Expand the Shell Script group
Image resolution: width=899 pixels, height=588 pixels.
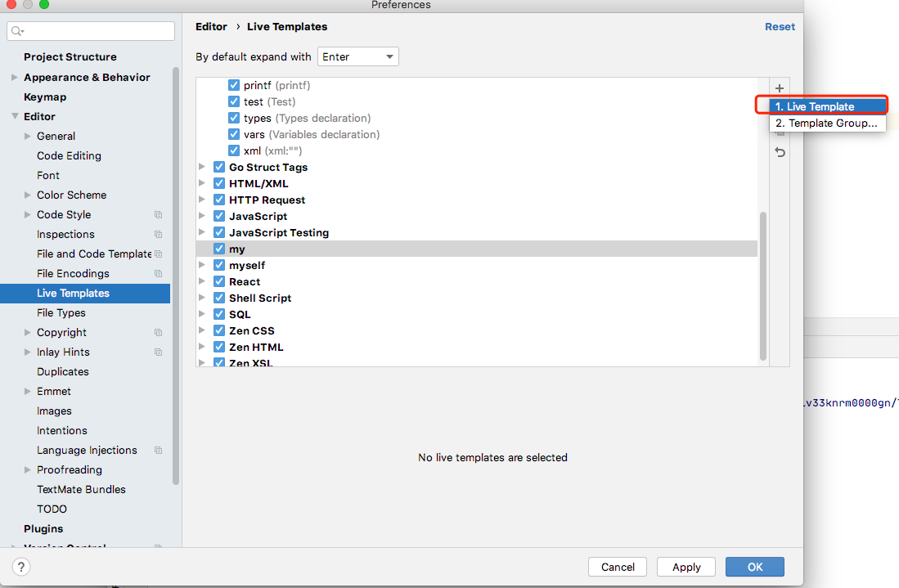tap(202, 298)
